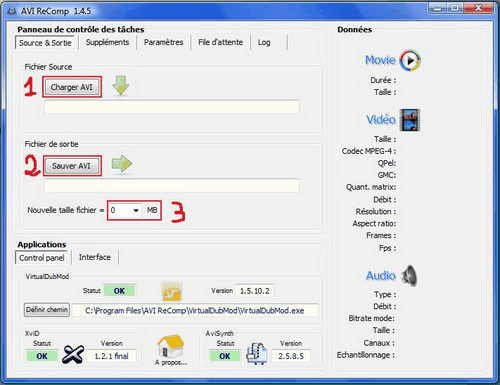
Task: Switch to the Interface tab
Action: coord(95,257)
